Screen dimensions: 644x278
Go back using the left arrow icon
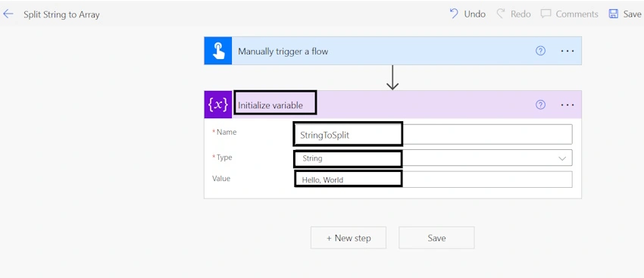(x=8, y=14)
